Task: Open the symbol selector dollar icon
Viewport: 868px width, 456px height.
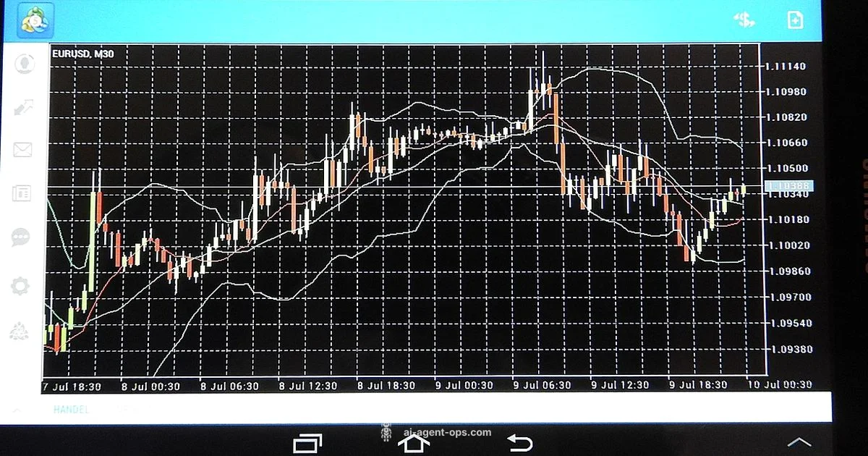Action: click(x=744, y=20)
